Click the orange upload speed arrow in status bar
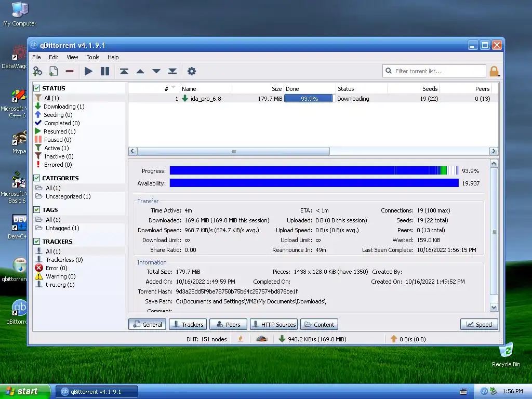Viewport: 532px width, 399px height. pos(394,339)
